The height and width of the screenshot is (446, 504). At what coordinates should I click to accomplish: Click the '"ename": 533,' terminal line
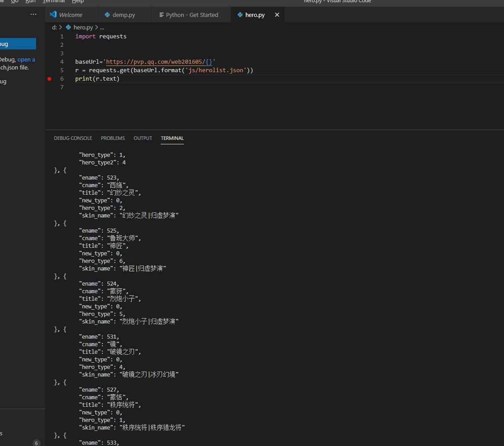99,443
